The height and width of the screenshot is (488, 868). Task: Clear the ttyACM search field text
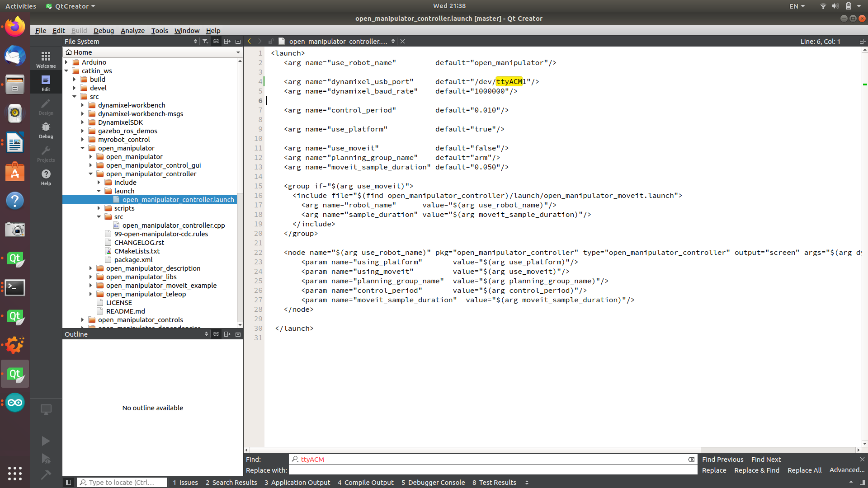click(691, 459)
